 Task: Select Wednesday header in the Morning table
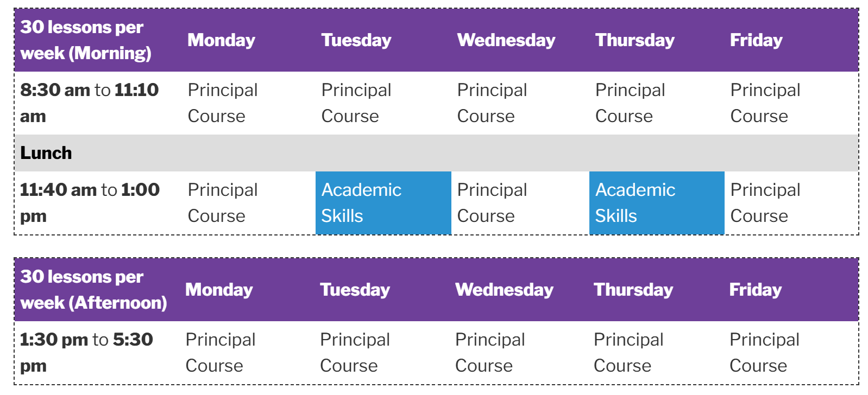(x=506, y=40)
